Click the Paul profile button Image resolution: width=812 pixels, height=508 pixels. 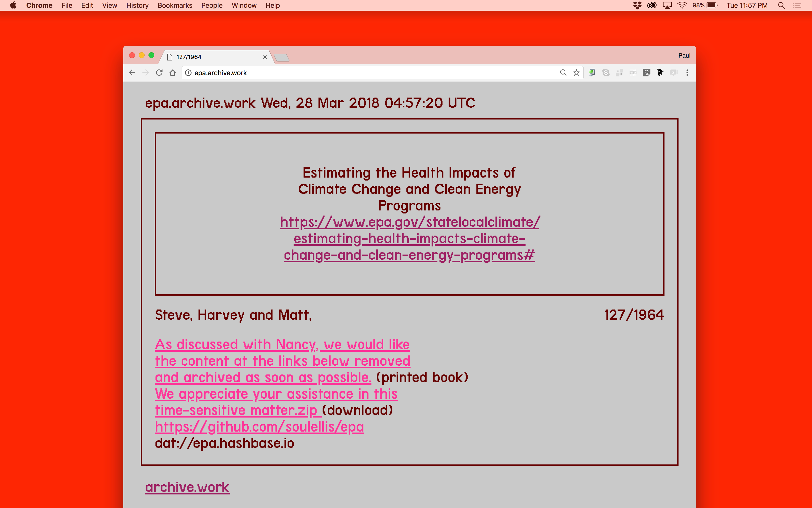[x=684, y=55]
